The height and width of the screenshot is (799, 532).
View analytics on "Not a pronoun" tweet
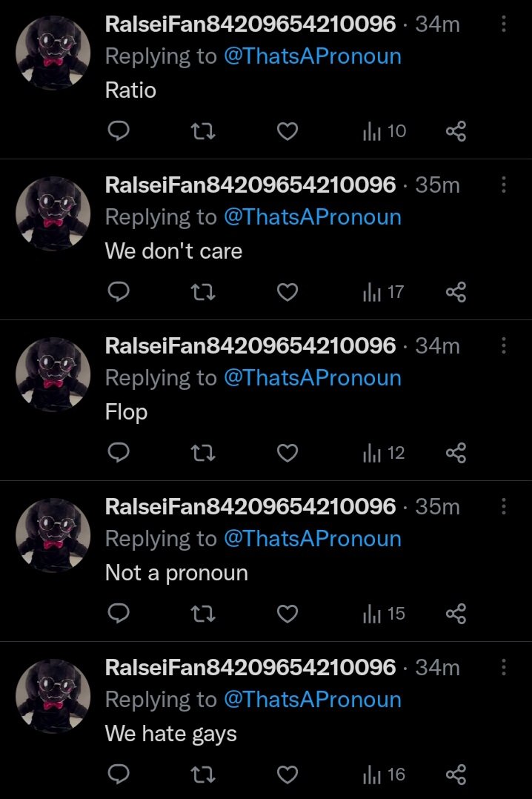(384, 614)
